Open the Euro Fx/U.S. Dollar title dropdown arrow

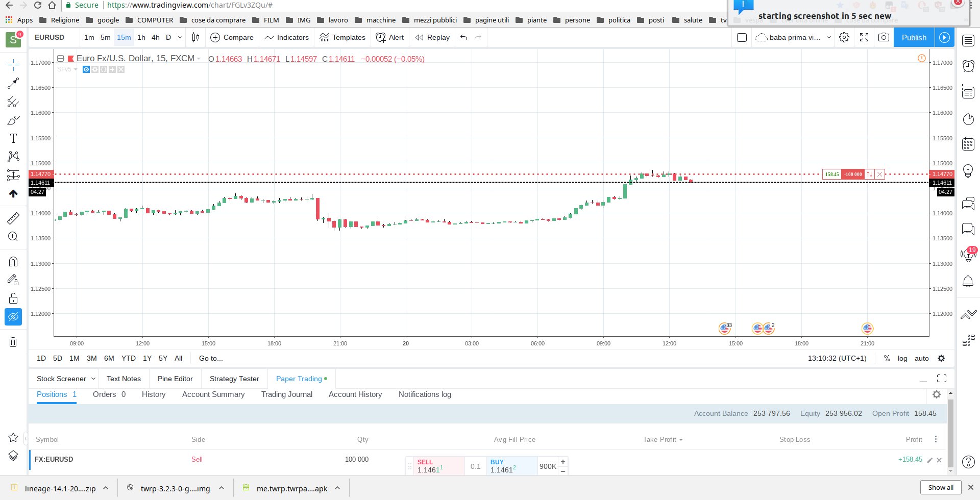click(x=199, y=59)
